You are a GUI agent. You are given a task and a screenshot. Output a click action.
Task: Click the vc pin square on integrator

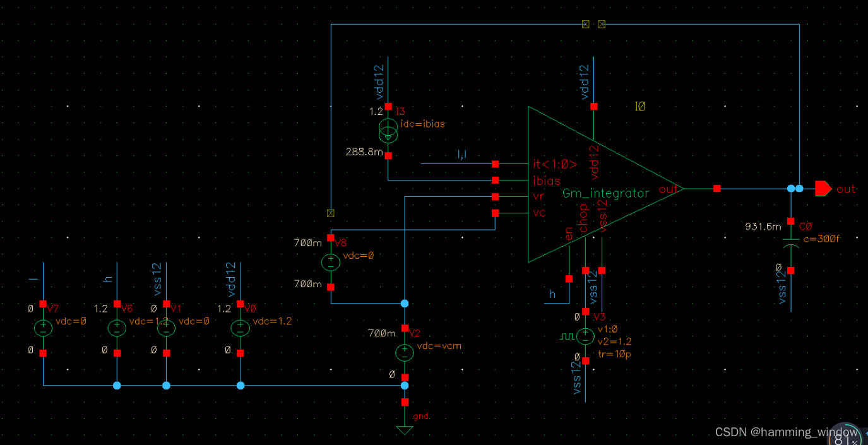(496, 213)
